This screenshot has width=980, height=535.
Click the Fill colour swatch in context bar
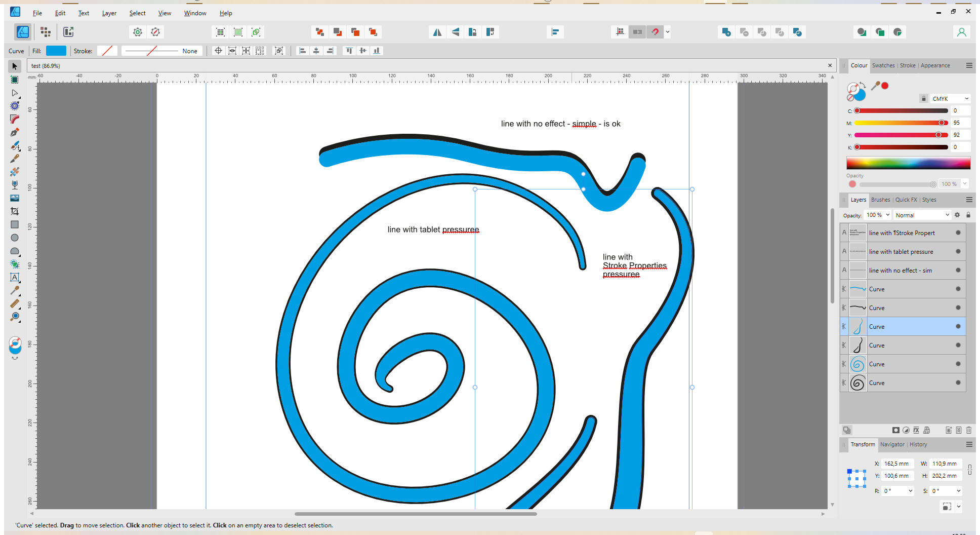tap(56, 51)
